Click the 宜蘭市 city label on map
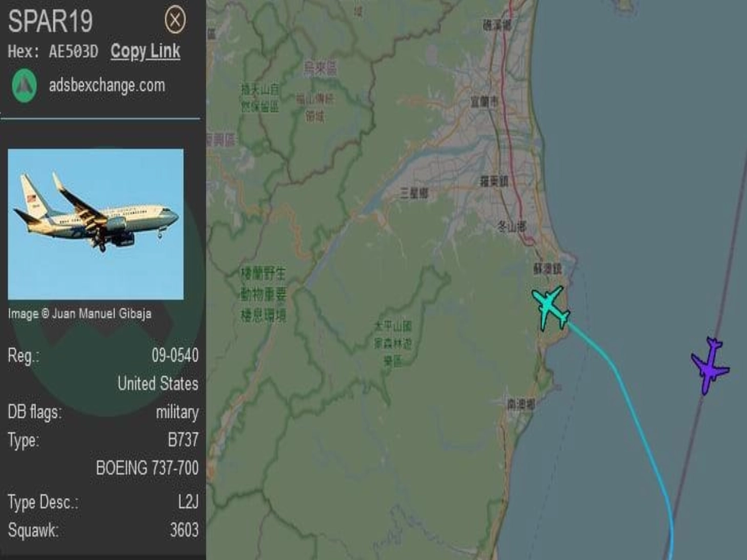 [x=484, y=102]
